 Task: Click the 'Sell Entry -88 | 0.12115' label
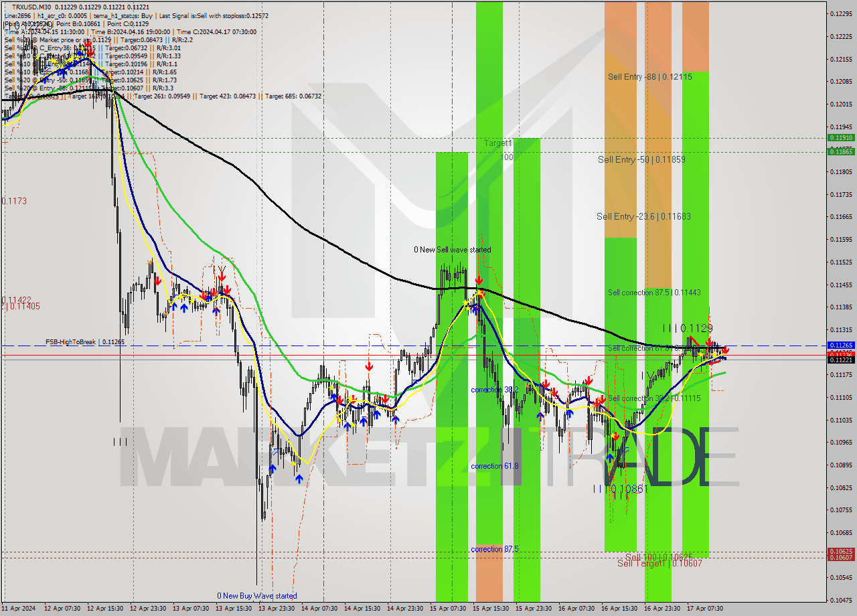(x=649, y=77)
